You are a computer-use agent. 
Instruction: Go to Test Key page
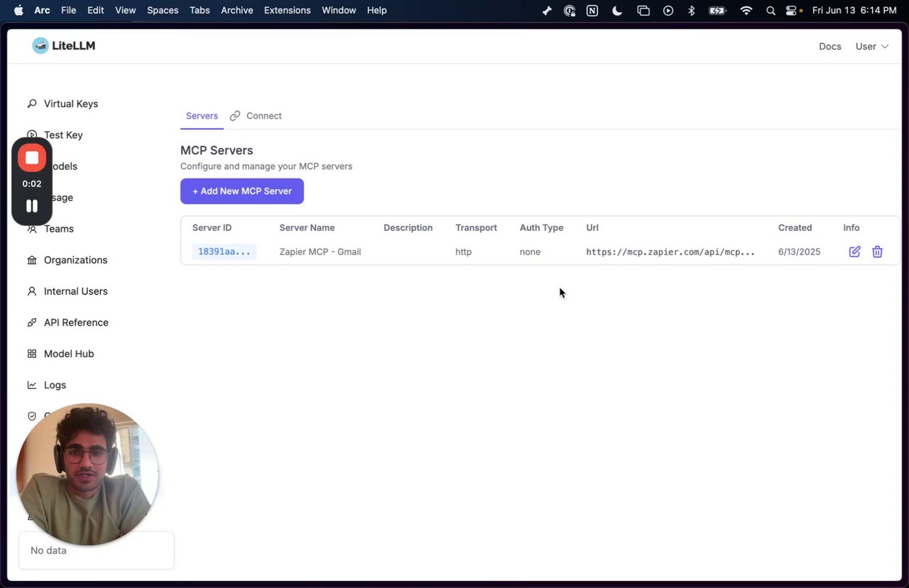pos(63,135)
